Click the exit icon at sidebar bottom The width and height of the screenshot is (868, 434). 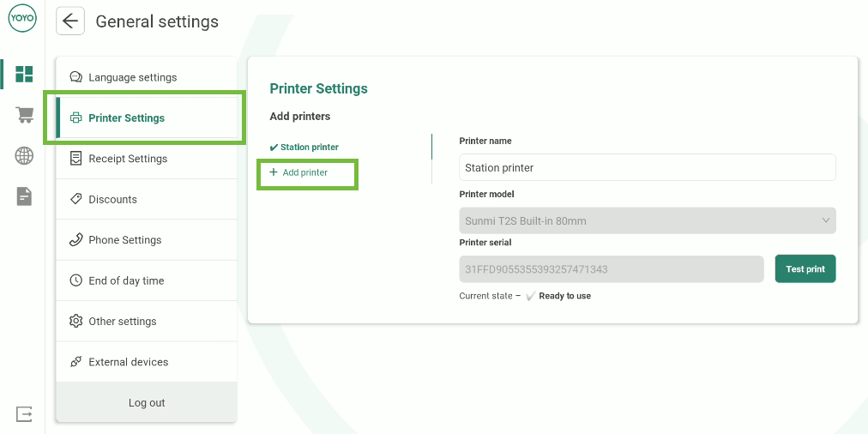(x=24, y=413)
